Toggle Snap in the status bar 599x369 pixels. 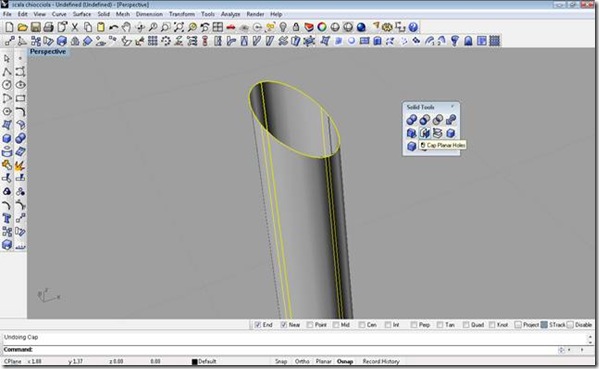[x=281, y=361]
